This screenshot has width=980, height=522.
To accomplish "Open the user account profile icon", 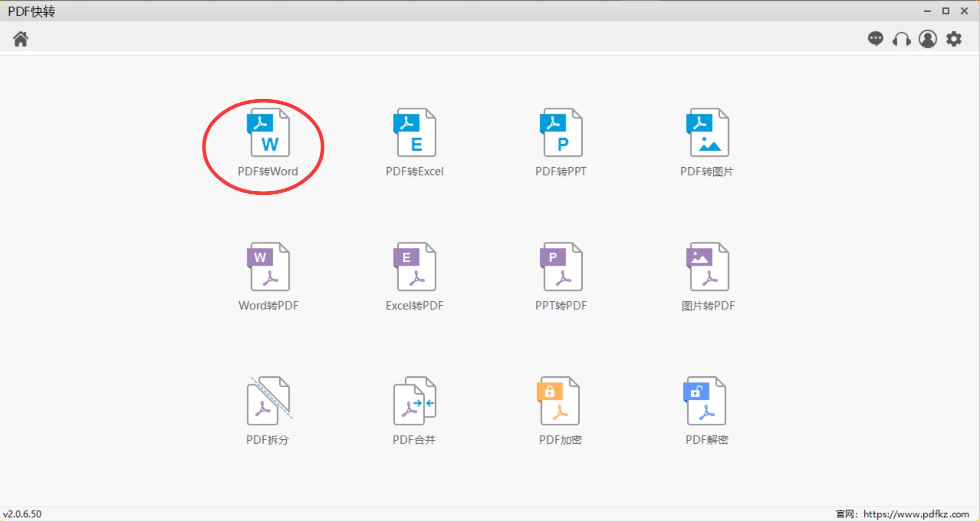I will click(927, 39).
